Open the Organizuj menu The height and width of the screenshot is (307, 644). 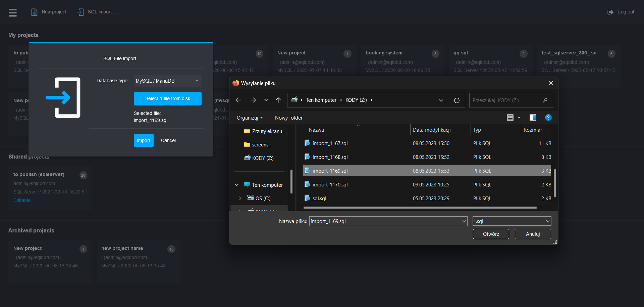coord(250,118)
